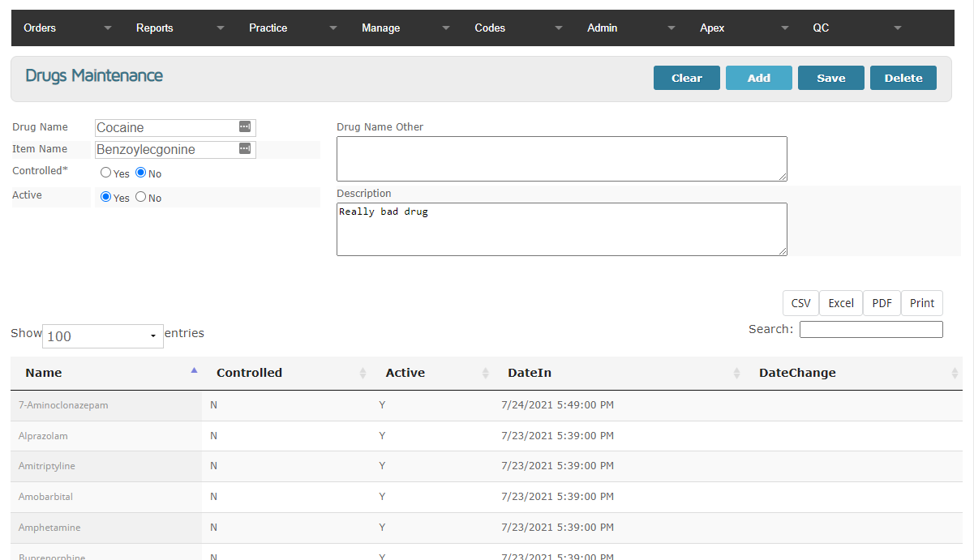
Task: Click the Clear button
Action: [687, 78]
